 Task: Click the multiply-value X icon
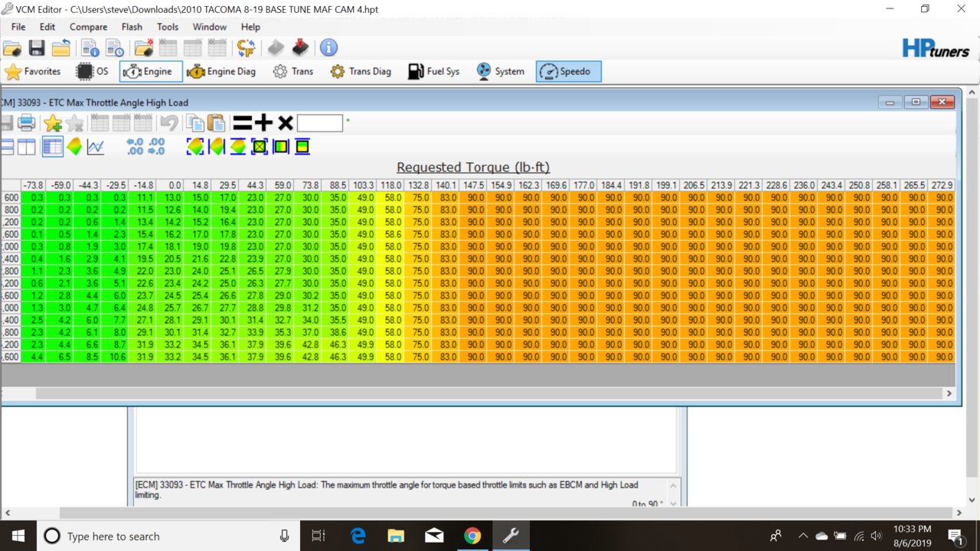(x=285, y=123)
